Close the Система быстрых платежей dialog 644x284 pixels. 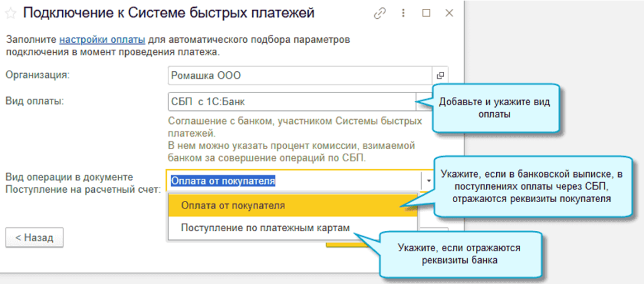449,13
